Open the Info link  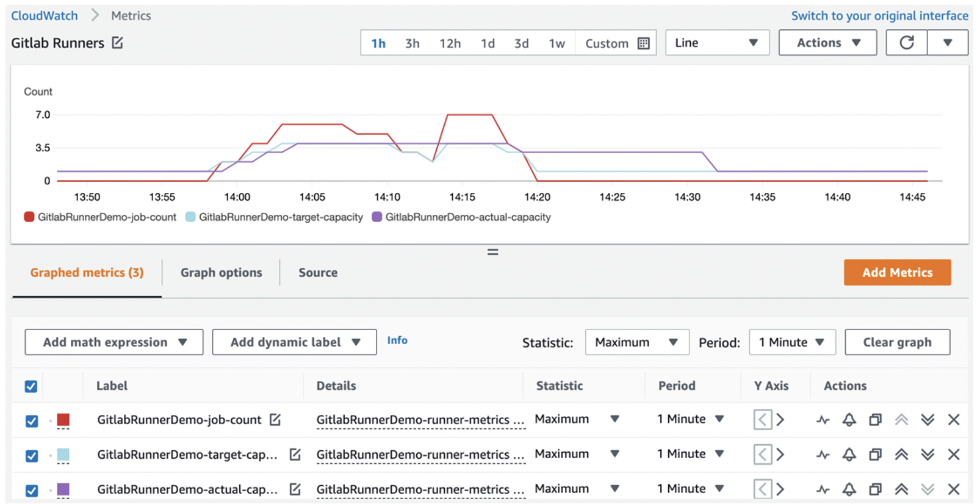click(x=397, y=340)
